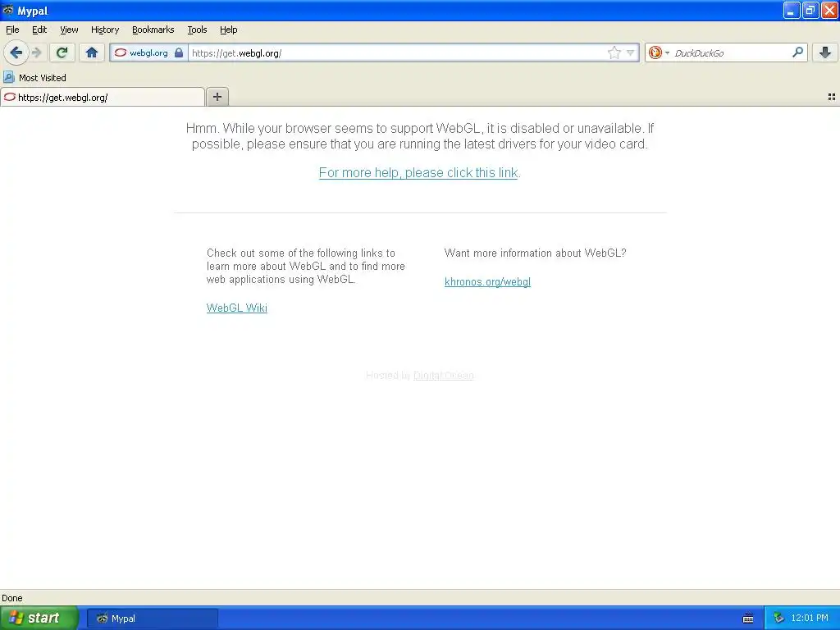Open the Edit menu
840x630 pixels.
(39, 30)
